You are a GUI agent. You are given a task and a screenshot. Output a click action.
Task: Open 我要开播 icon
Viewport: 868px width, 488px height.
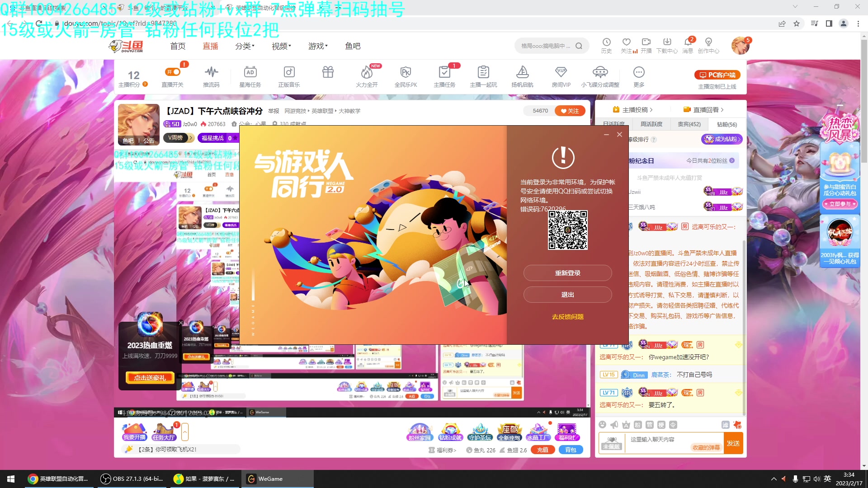point(134,432)
